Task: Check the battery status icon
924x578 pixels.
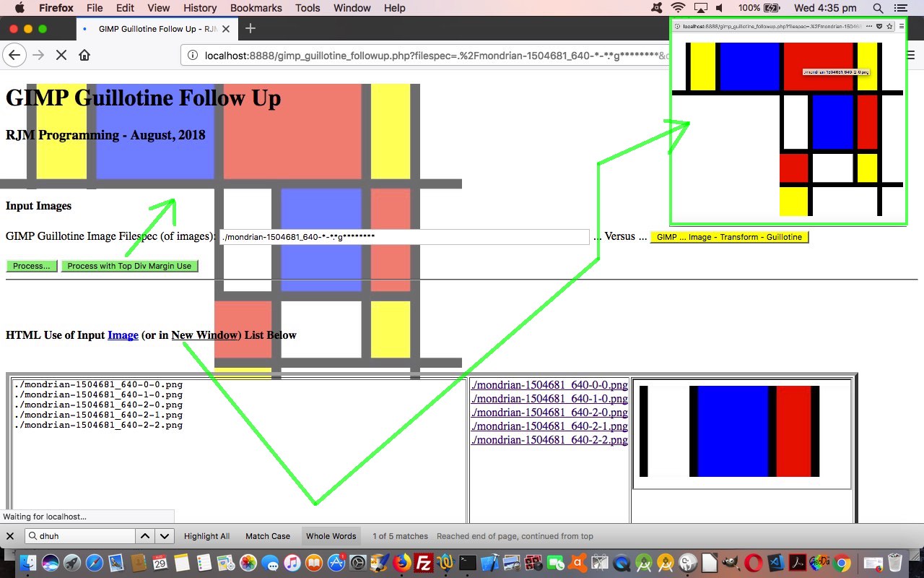Action: point(772,8)
